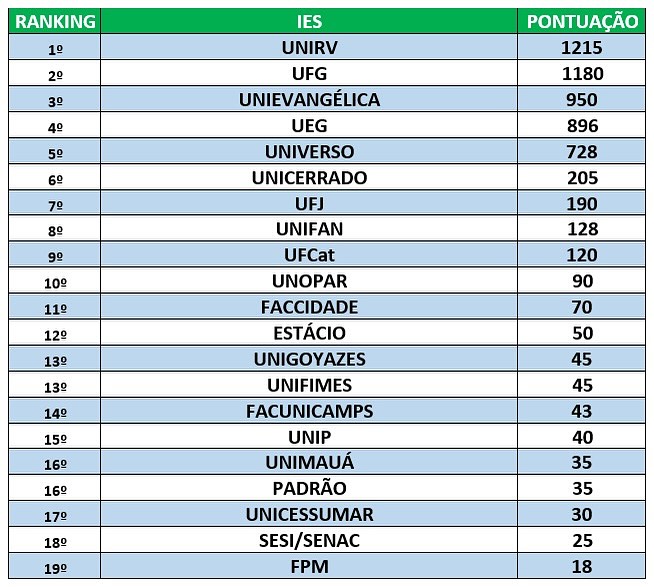The height and width of the screenshot is (587, 654).
Task: Select the PADRÃO institution cell
Action: [x=309, y=488]
